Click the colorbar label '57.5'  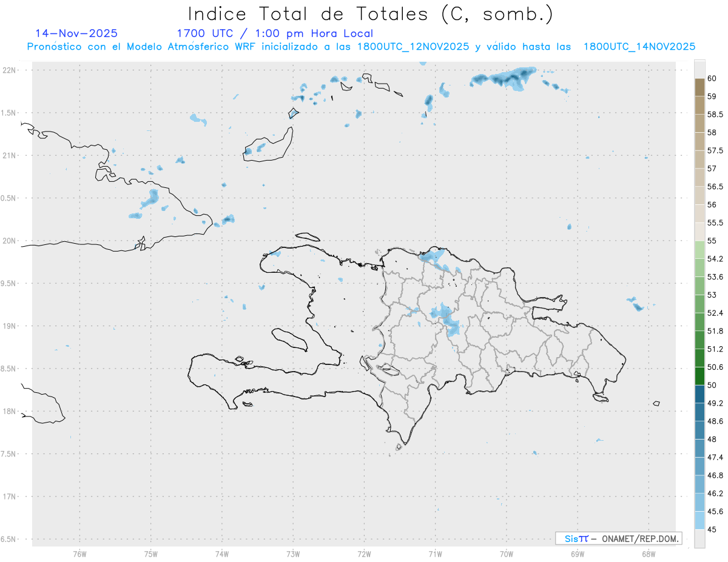(715, 150)
